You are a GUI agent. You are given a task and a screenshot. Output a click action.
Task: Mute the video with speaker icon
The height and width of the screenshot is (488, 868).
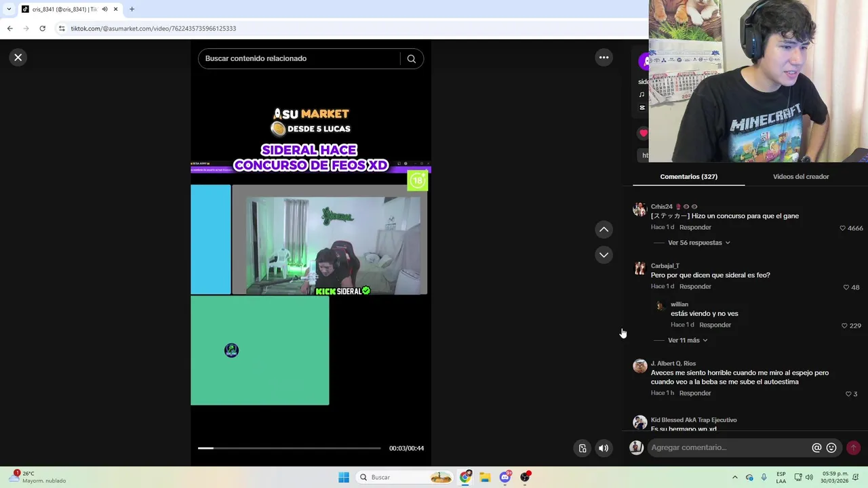point(604,448)
